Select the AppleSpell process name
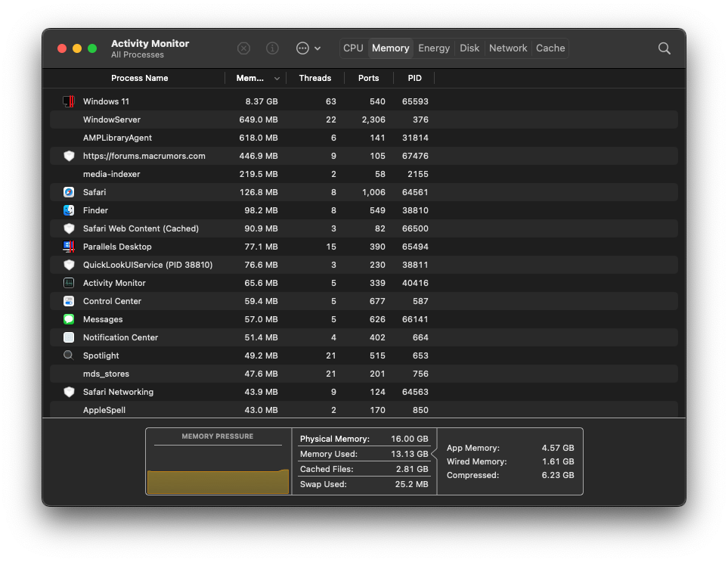Image resolution: width=728 pixels, height=562 pixels. 104,410
